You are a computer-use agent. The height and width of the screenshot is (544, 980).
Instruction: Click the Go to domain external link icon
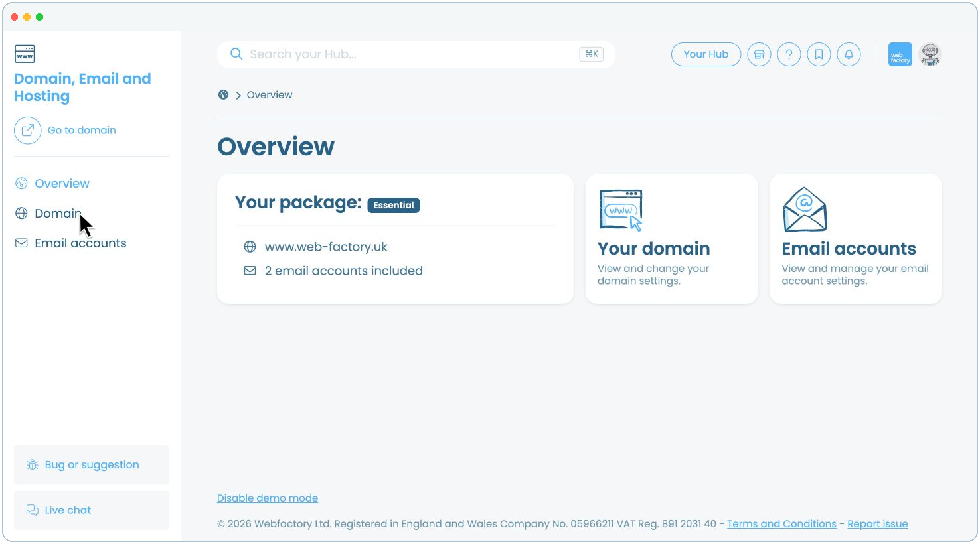click(x=28, y=130)
